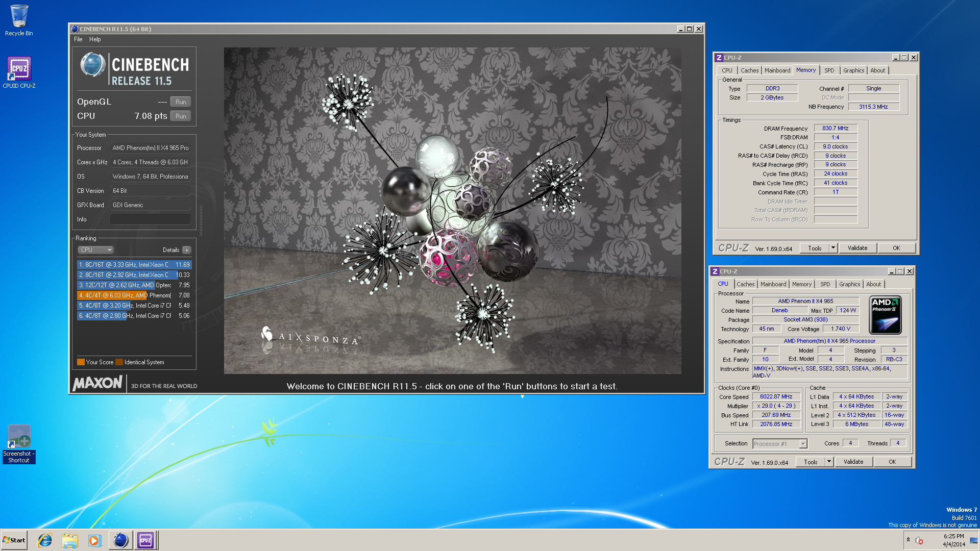Click OK in lower CPU-Z window
The width and height of the screenshot is (980, 551).
[892, 462]
